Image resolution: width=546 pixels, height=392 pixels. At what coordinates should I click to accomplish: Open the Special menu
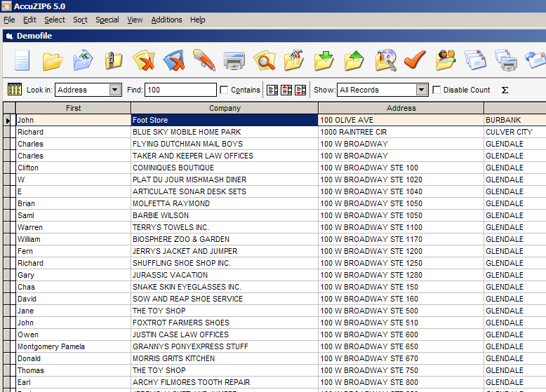pyautogui.click(x=107, y=20)
